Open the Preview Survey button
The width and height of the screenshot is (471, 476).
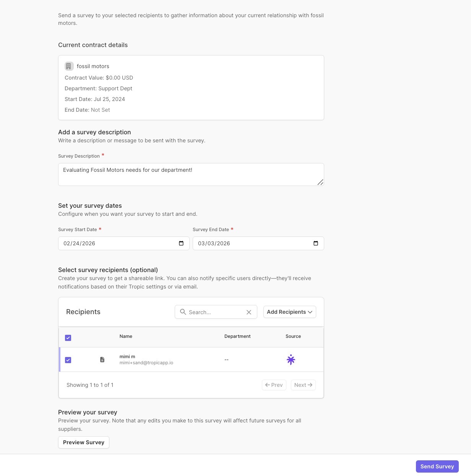(84, 442)
